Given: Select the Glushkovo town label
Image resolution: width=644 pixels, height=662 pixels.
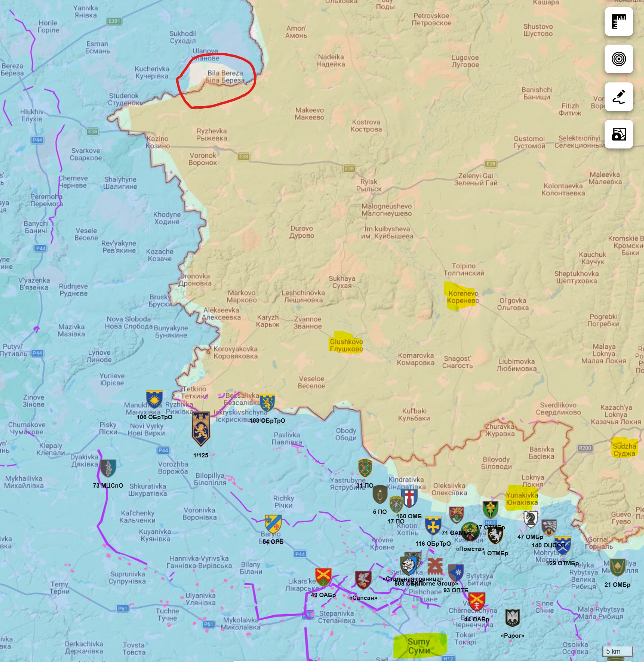Looking at the screenshot, I should (346, 345).
